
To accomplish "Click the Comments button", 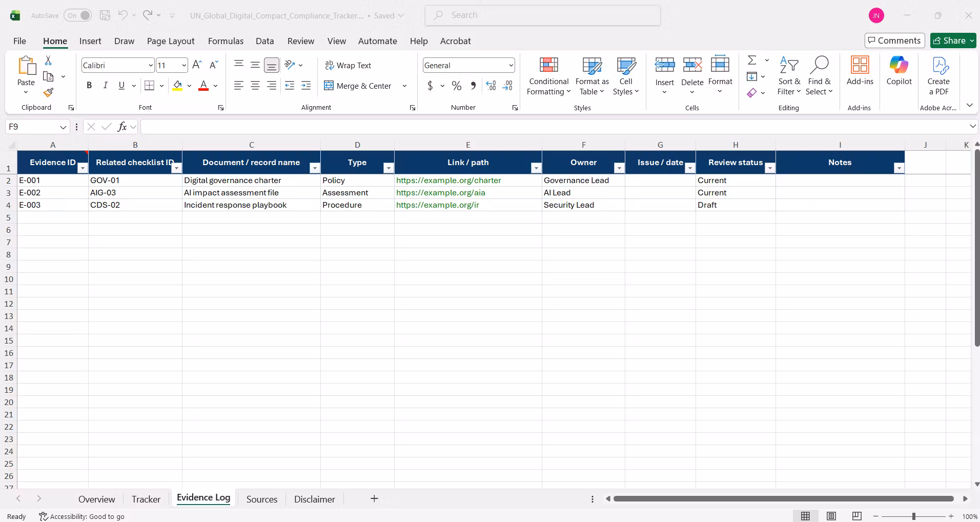I will pyautogui.click(x=894, y=41).
